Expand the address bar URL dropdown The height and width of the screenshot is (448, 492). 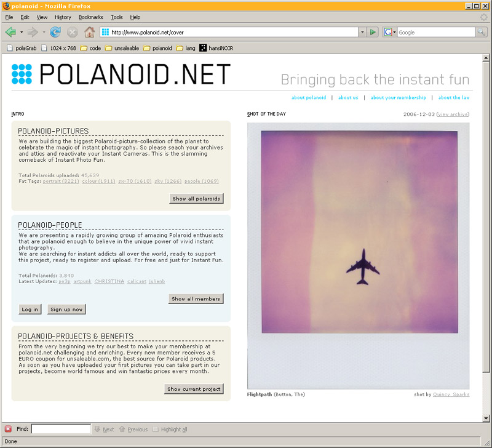coord(362,32)
